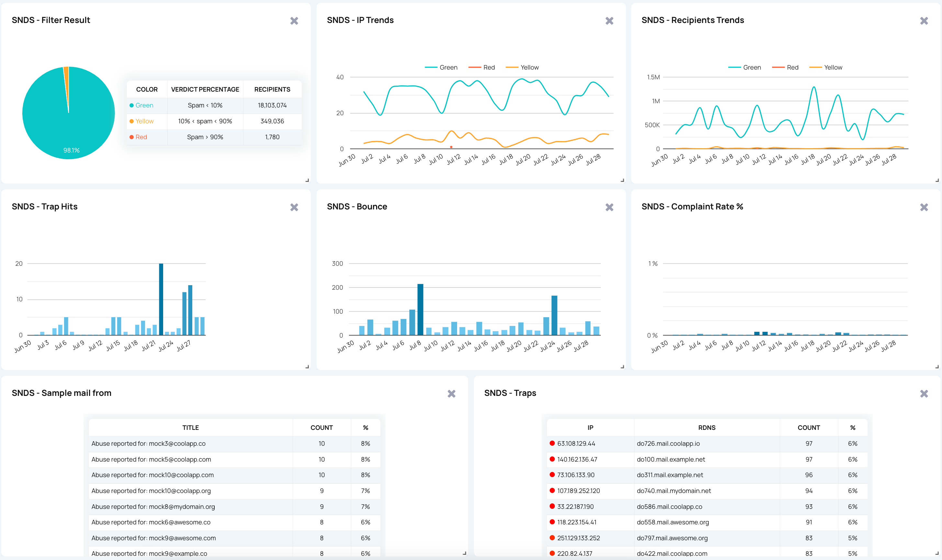Close the SNDS - Recipients Trends widget
The width and height of the screenshot is (942, 560).
924,21
